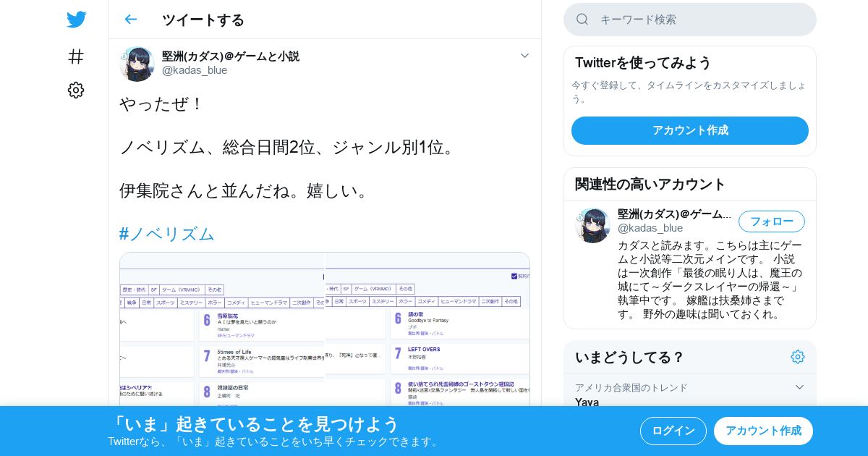The height and width of the screenshot is (456, 868).
Task: Click the tweet text やったぜ！
Action: pyautogui.click(x=161, y=104)
